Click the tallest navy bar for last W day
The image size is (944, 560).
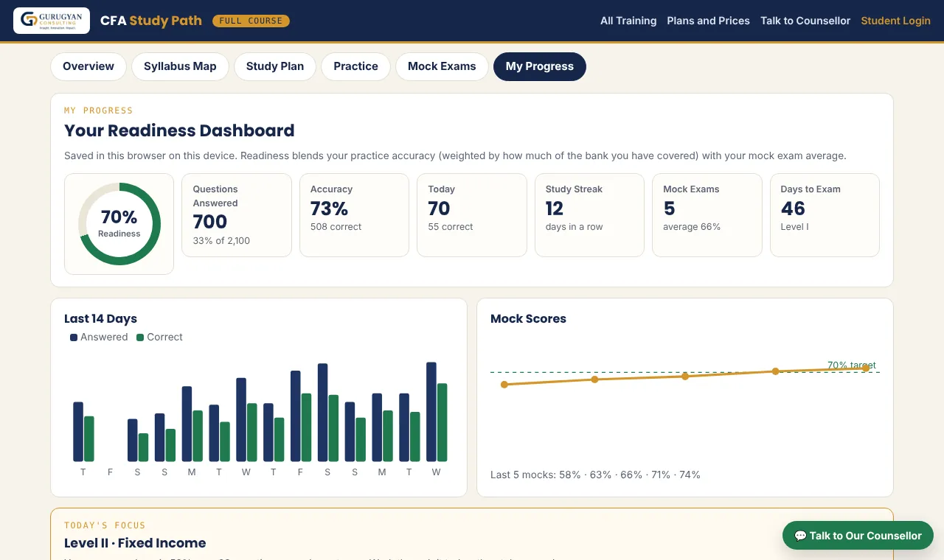pos(431,412)
